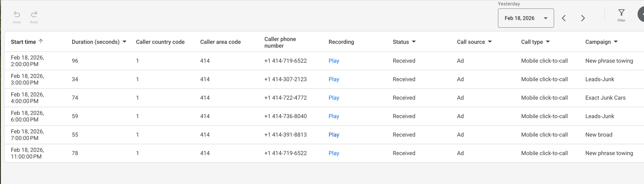Image resolution: width=644 pixels, height=184 pixels.
Task: Play recording for the 11:00:00 PM call
Action: pyautogui.click(x=334, y=153)
